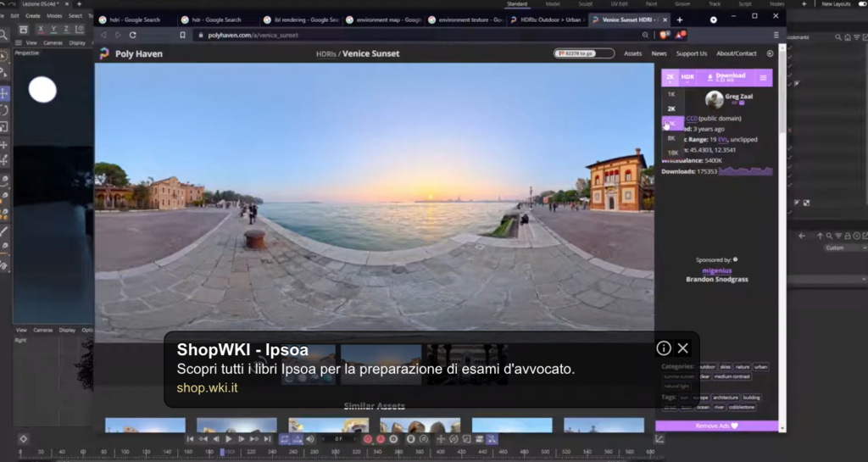868x462 pixels.
Task: Close the ShopWKI advertisement banner
Action: 682,348
